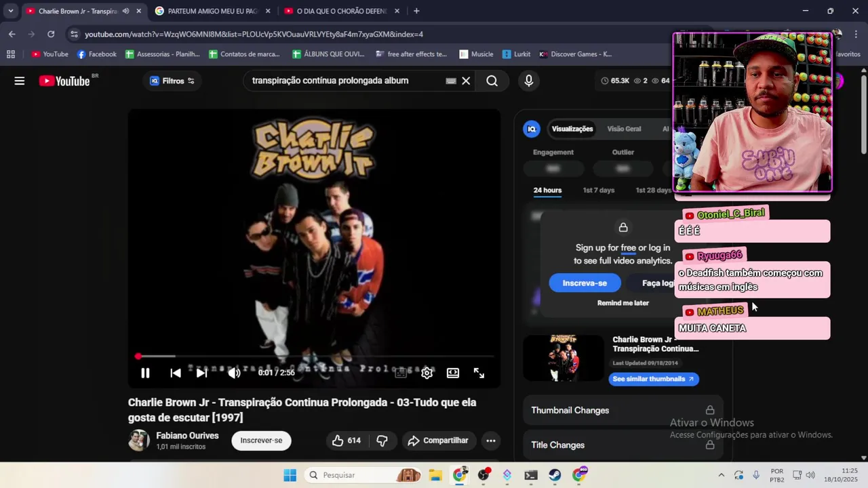Click See similar thumbnails button
Viewport: 868px width, 488px height.
(654, 379)
